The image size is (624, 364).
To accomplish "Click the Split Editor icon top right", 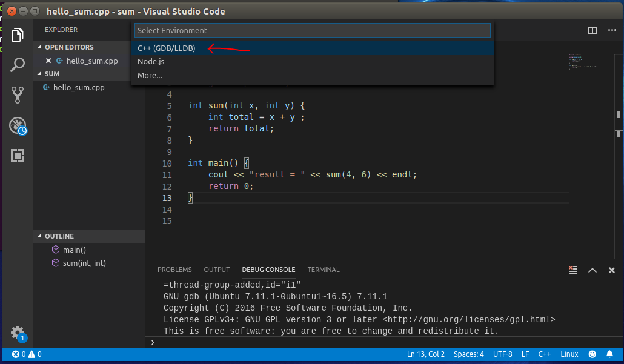I will pos(592,30).
